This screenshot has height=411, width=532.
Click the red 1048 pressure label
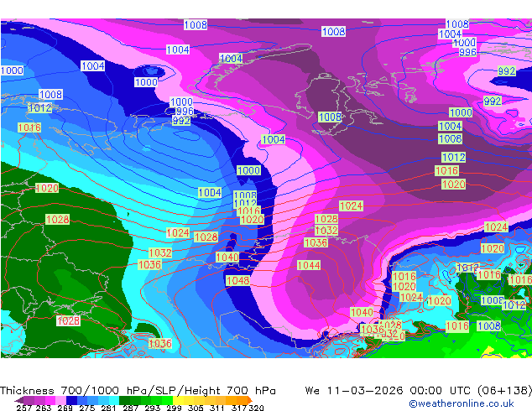pos(237,281)
